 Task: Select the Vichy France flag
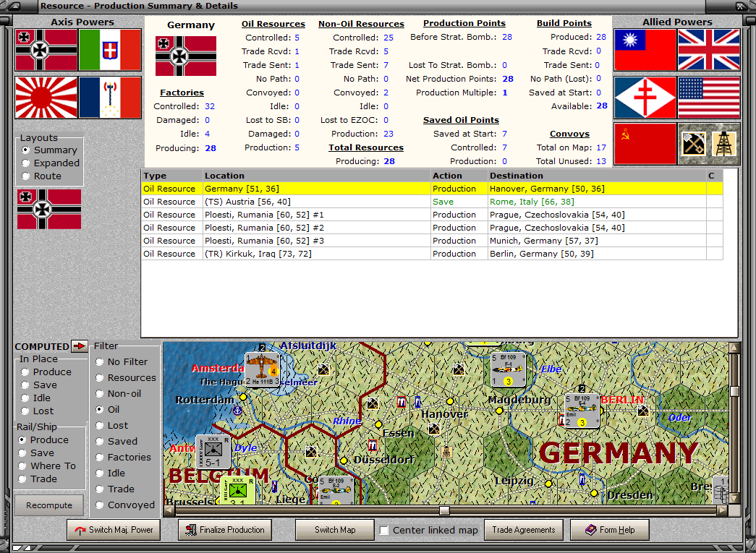click(110, 98)
